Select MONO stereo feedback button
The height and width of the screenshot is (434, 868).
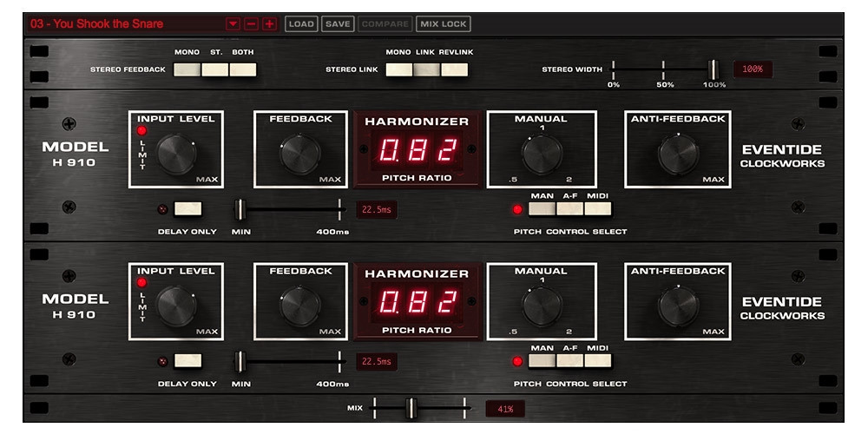[x=187, y=69]
